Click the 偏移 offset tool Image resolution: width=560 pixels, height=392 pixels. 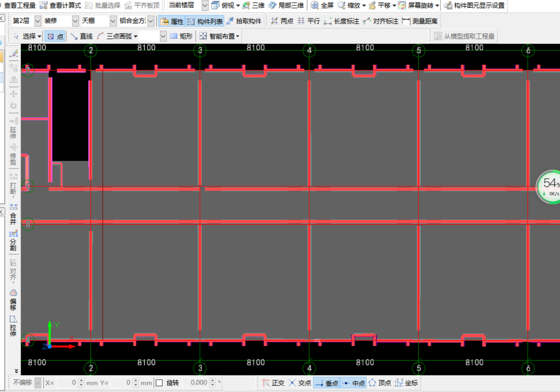[x=13, y=300]
